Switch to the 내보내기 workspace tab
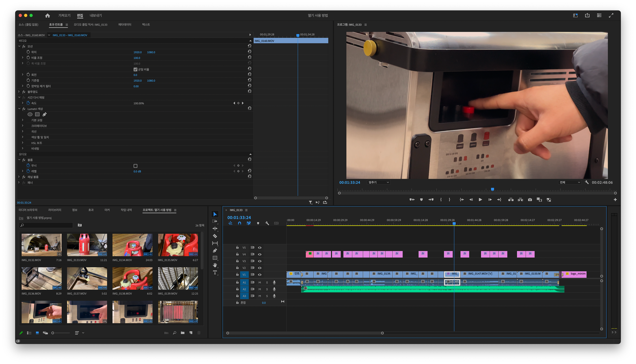 [x=96, y=16]
